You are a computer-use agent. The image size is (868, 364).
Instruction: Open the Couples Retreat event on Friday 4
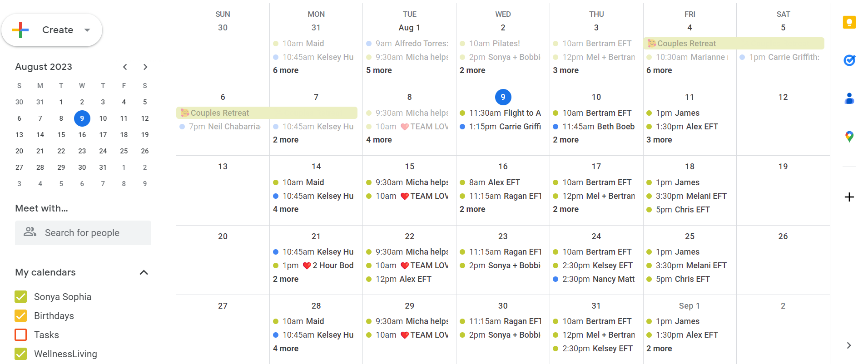click(734, 44)
